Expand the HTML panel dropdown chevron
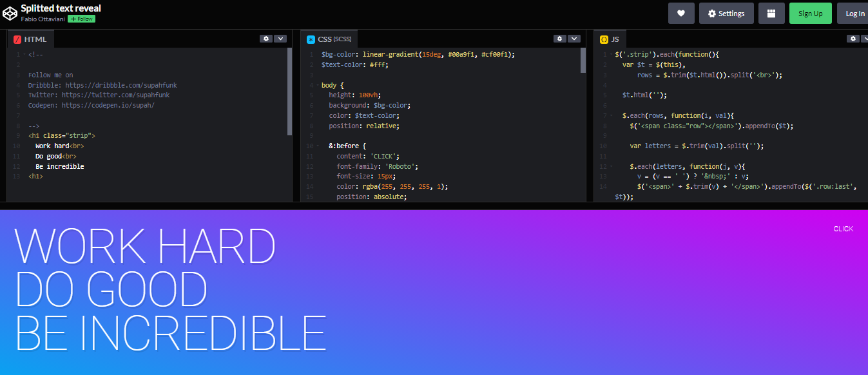The width and height of the screenshot is (868, 375). 280,38
